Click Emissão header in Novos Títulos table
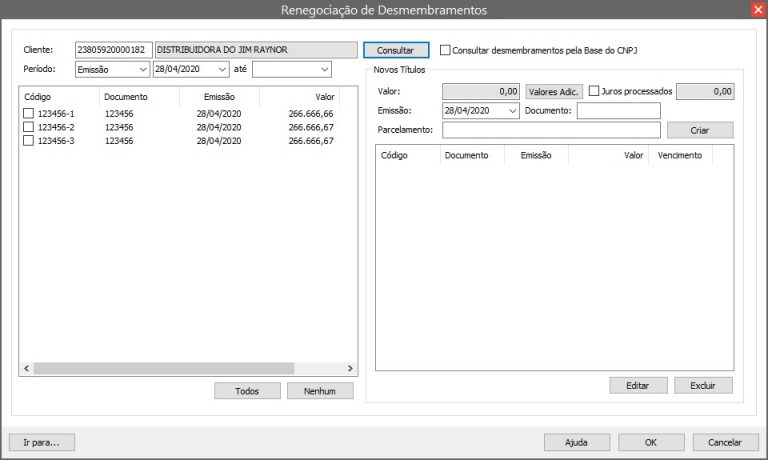Viewport: 768px width, 460px height. point(536,155)
